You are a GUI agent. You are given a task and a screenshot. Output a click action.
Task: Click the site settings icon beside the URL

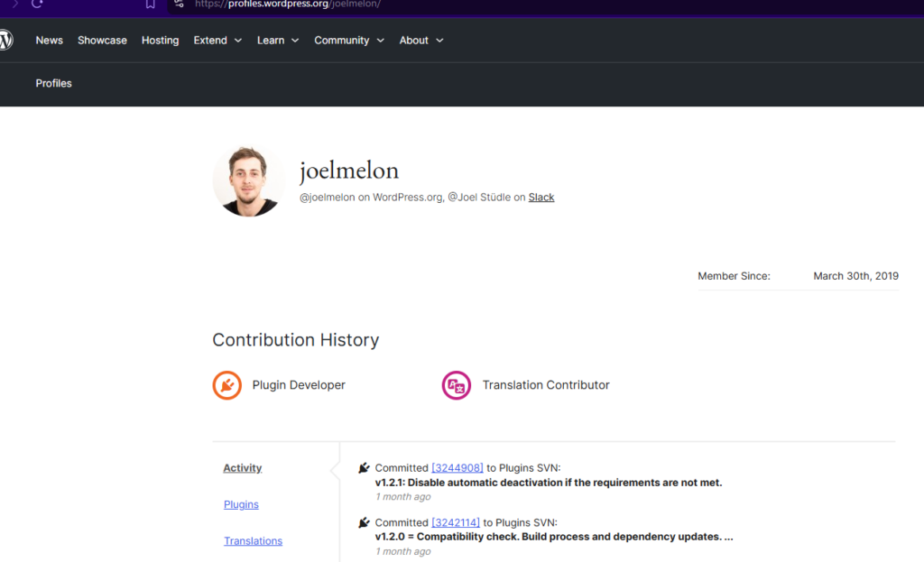tap(178, 4)
